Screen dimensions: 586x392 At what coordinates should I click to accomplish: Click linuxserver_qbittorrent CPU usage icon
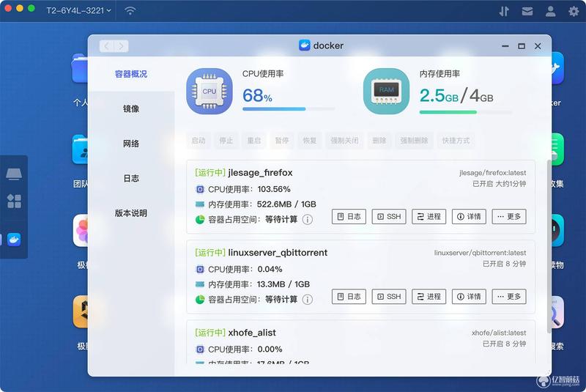pyautogui.click(x=200, y=269)
